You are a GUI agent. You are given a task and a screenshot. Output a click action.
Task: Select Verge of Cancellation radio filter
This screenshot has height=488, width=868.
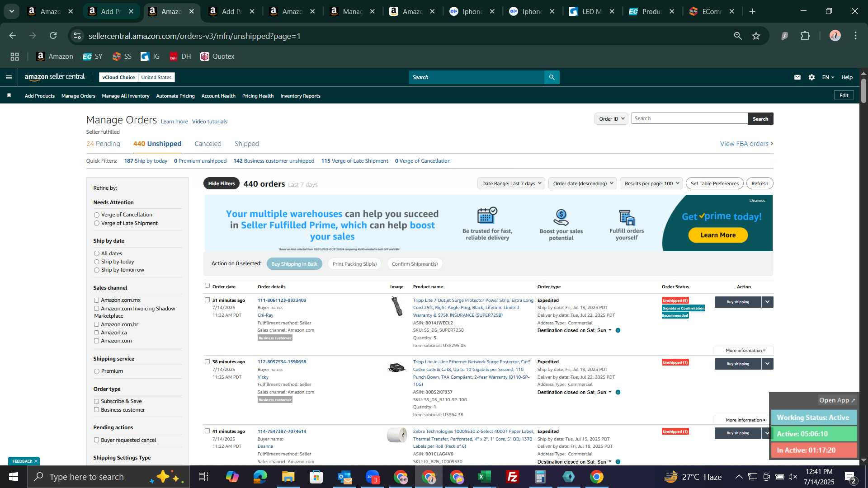click(x=96, y=215)
